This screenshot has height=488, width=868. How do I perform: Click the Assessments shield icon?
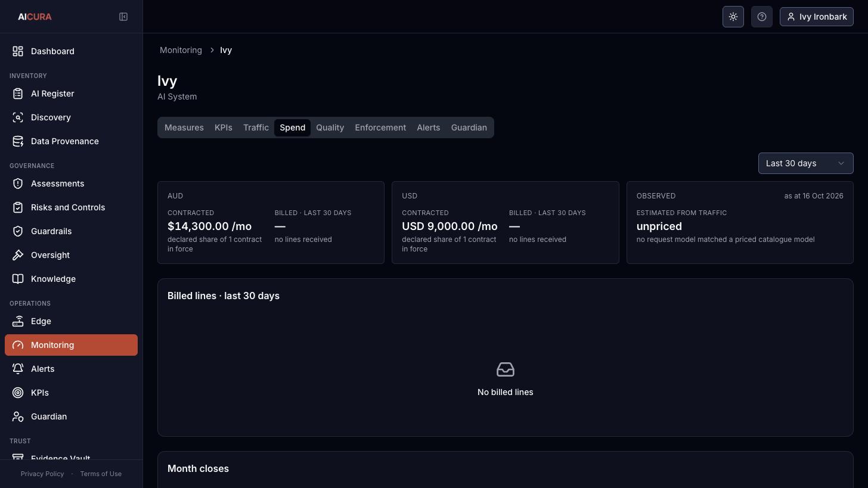click(x=18, y=184)
